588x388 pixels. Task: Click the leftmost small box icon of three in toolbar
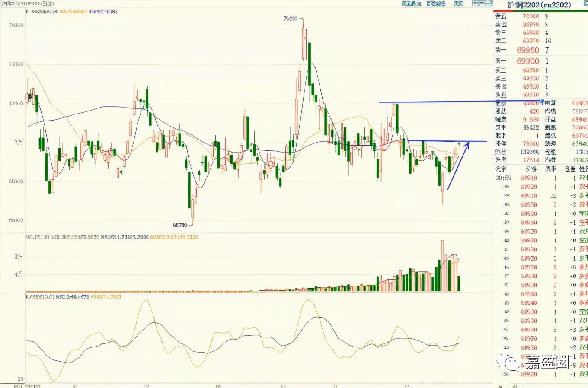point(475,3)
